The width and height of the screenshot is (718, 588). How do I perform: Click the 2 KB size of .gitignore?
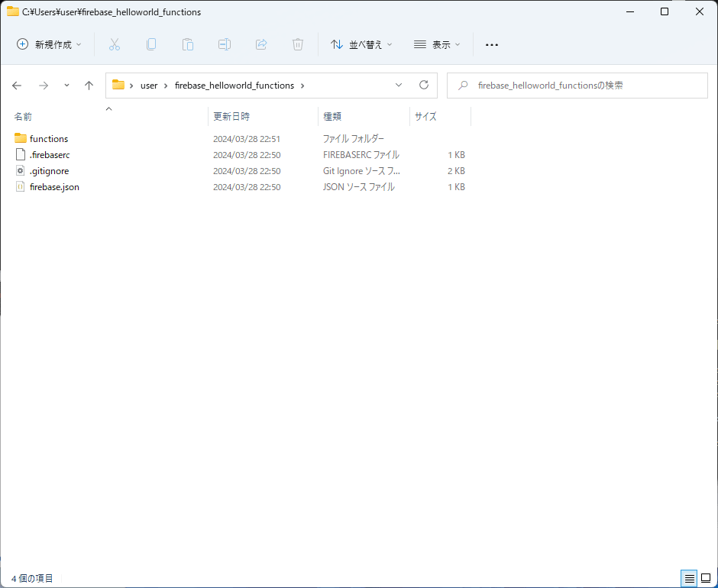point(456,171)
